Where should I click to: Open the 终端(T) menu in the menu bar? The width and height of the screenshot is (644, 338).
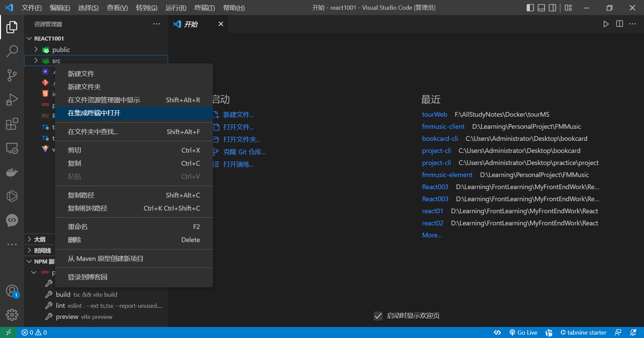point(205,7)
